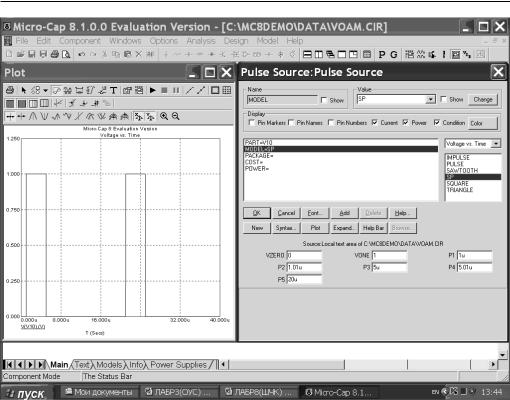The image size is (510, 400).
Task: Select SAWTOOTH in the model list
Action: [x=473, y=170]
